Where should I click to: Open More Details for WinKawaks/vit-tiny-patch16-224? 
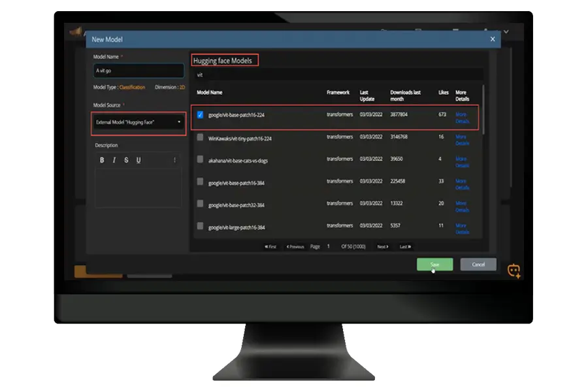(x=462, y=140)
